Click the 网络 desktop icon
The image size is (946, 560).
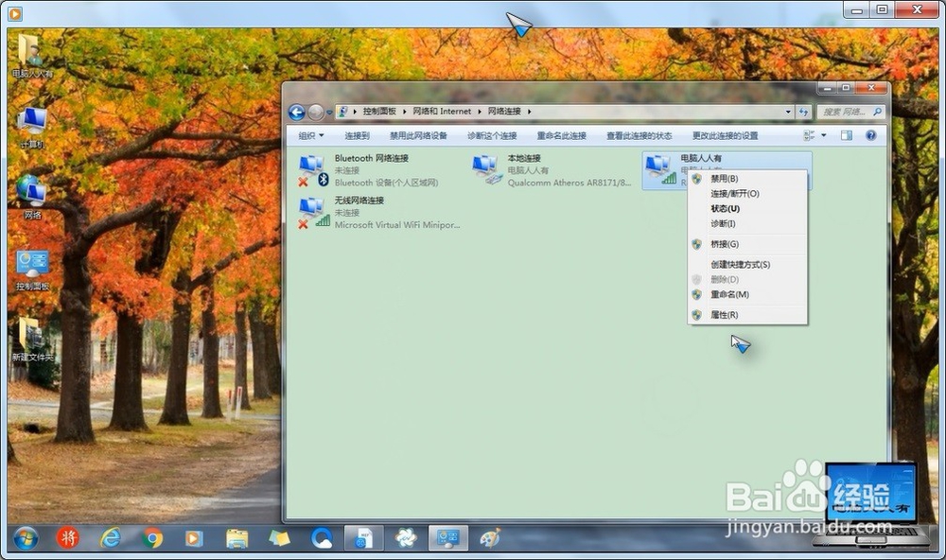[31, 197]
